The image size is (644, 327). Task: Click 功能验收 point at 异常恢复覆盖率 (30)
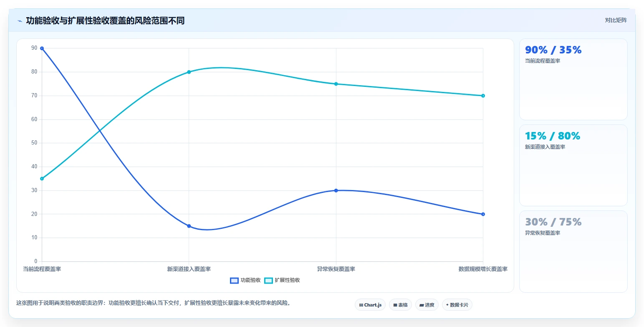click(336, 190)
